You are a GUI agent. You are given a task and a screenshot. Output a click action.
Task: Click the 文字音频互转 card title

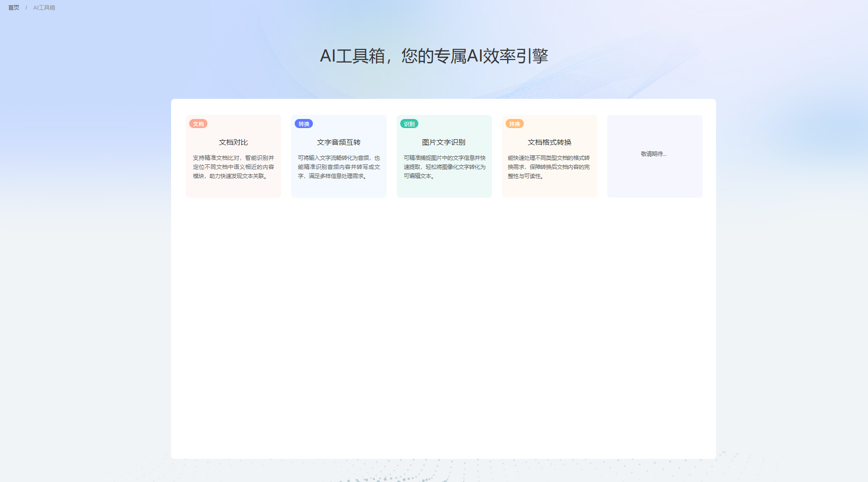click(x=339, y=142)
